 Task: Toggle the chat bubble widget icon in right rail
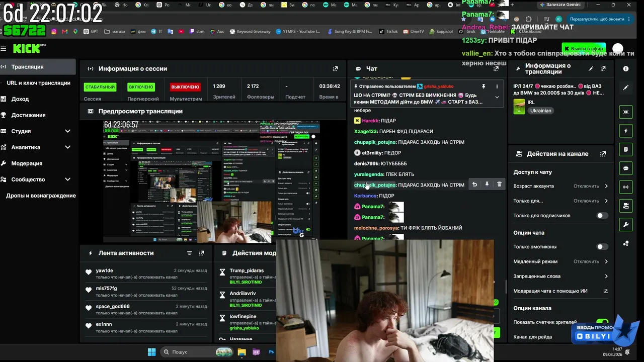[626, 168]
